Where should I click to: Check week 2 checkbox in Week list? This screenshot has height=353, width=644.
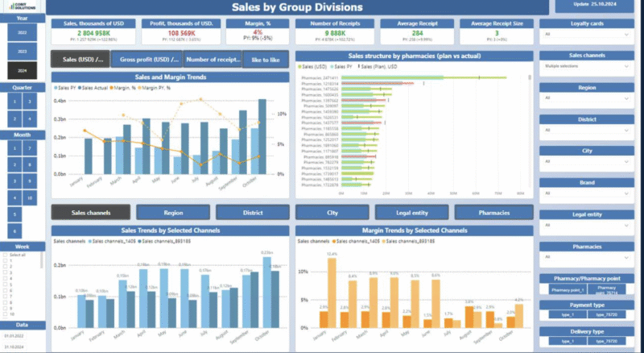6,267
